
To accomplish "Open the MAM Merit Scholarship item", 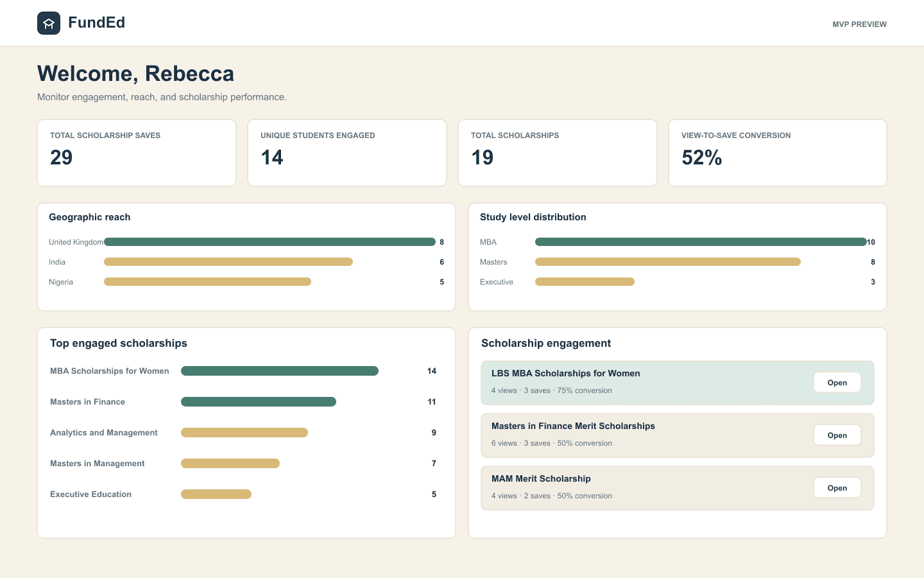I will pyautogui.click(x=837, y=488).
